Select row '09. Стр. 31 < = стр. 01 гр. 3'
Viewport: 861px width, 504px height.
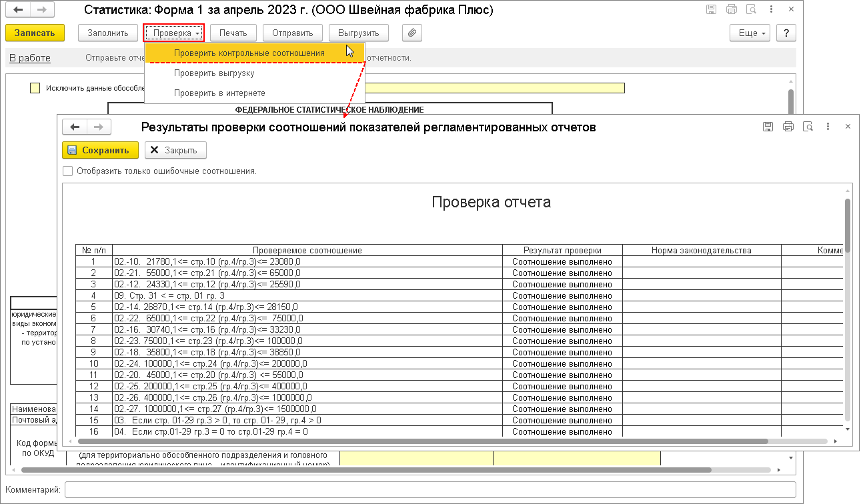[307, 295]
